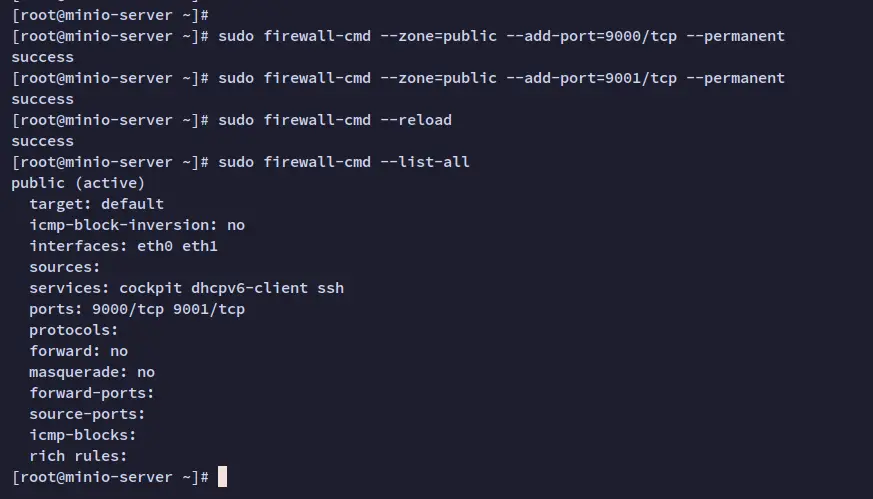
Task: Click the terminal cursor block at prompt
Action: click(x=222, y=477)
